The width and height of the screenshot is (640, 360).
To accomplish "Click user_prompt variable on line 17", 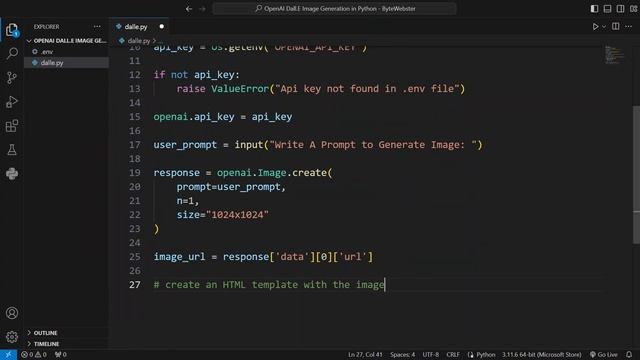I will tap(185, 145).
